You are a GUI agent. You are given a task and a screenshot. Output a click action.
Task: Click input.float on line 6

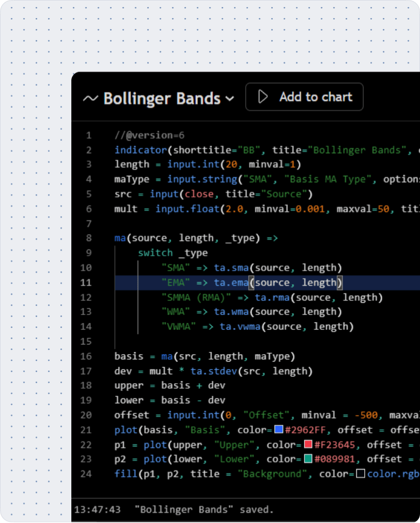188,209
